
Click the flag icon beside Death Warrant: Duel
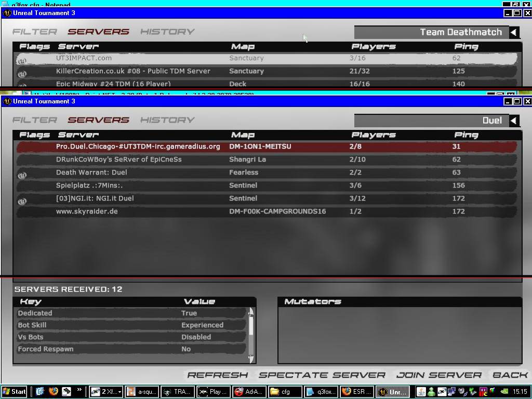[22, 175]
